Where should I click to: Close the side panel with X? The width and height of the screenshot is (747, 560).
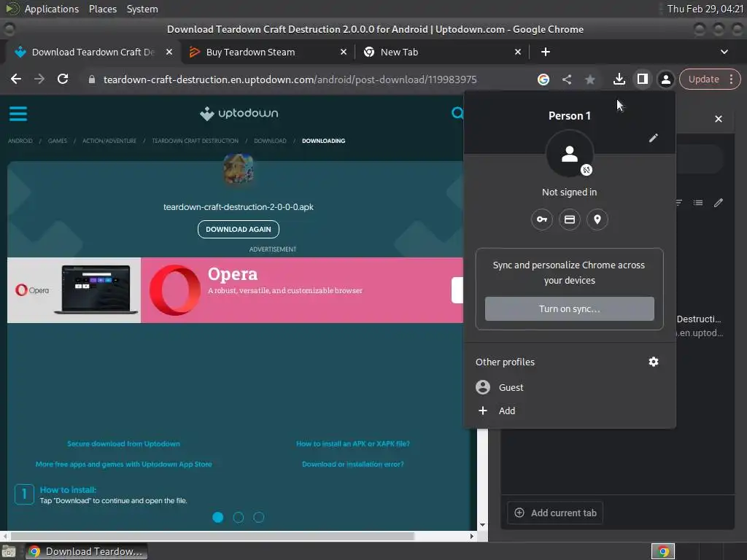(718, 119)
